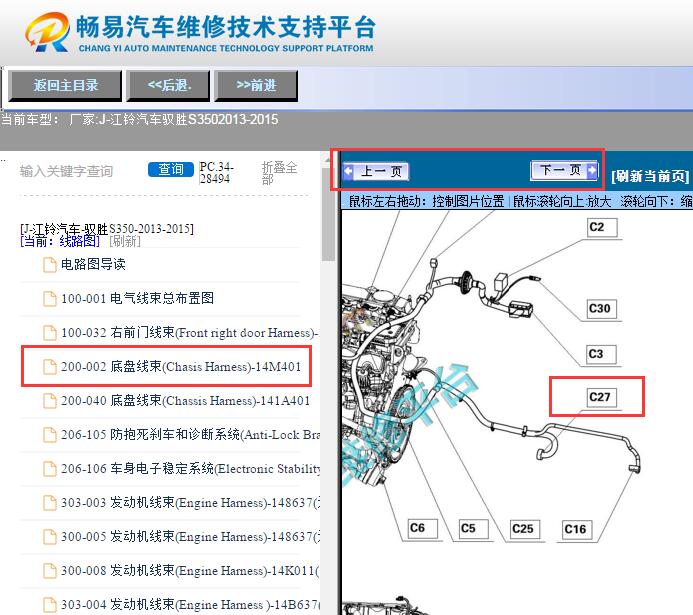Click 刷新当前页 to refresh the page

coord(650,176)
